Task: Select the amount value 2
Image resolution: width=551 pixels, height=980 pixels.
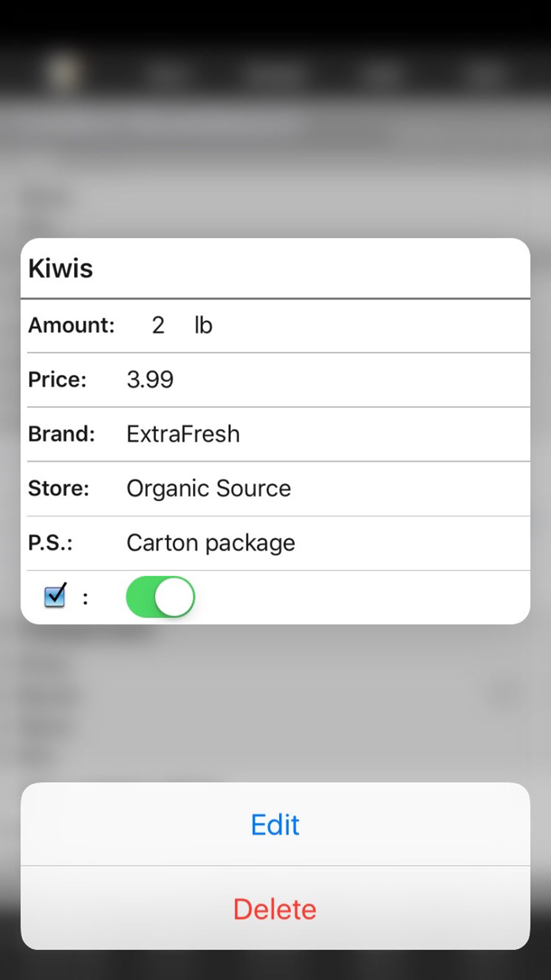Action: [x=158, y=325]
